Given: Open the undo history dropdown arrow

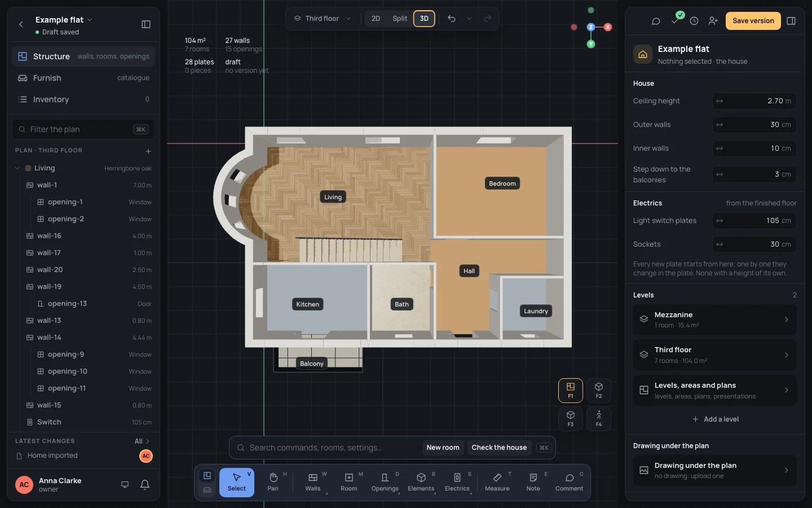Looking at the screenshot, I should 469,19.
